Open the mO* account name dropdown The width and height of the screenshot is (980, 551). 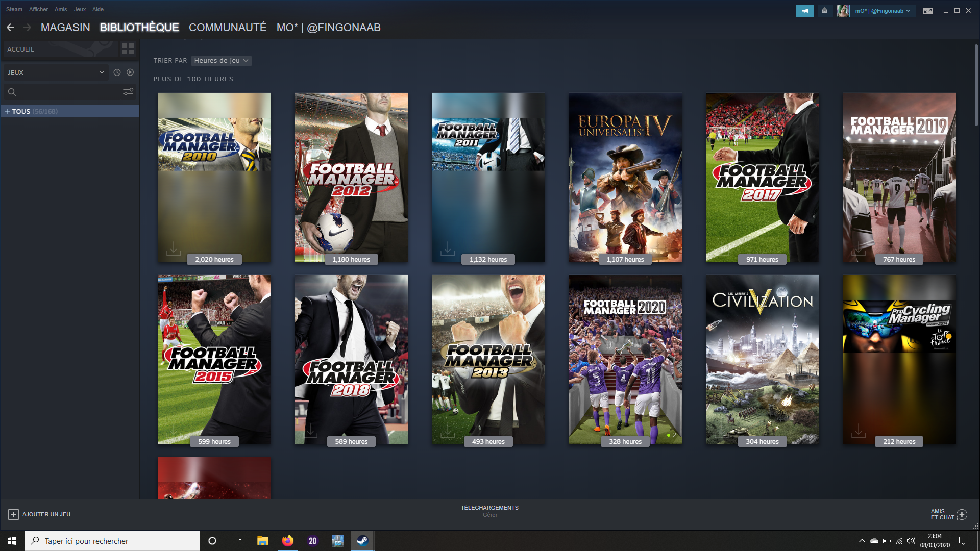pyautogui.click(x=882, y=11)
